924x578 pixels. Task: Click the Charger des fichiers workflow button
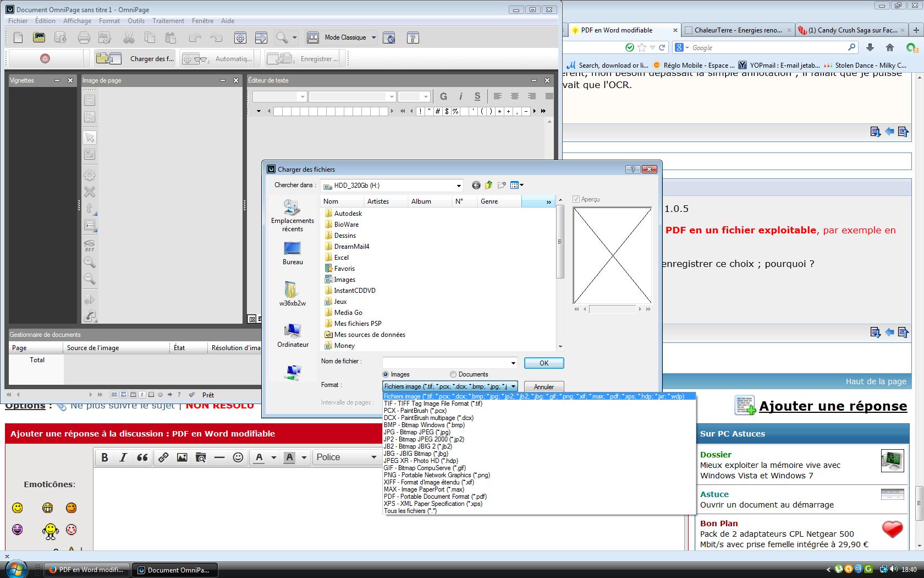tap(135, 58)
